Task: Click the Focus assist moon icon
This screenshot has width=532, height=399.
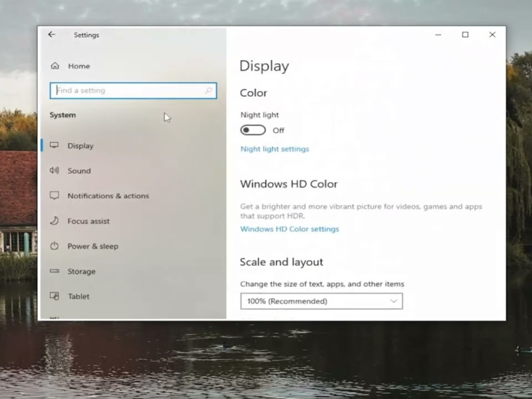Action: pyautogui.click(x=55, y=221)
